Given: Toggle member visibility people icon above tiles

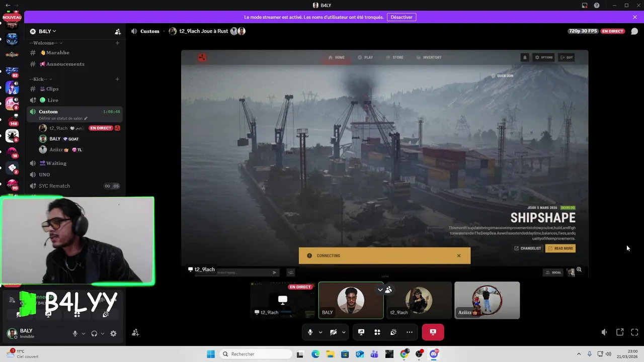Looking at the screenshot, I should point(388,290).
